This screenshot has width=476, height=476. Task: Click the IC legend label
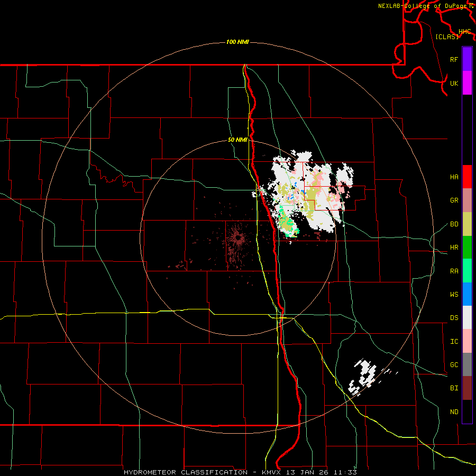454,342
